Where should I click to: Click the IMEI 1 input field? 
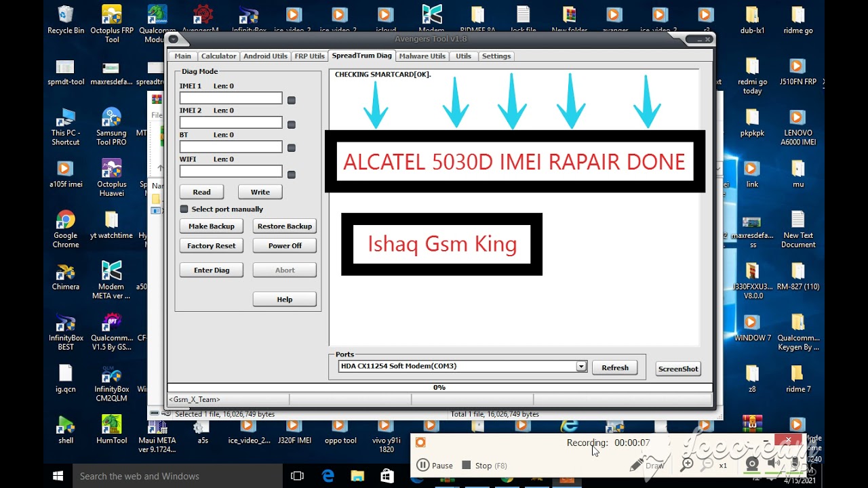point(231,98)
